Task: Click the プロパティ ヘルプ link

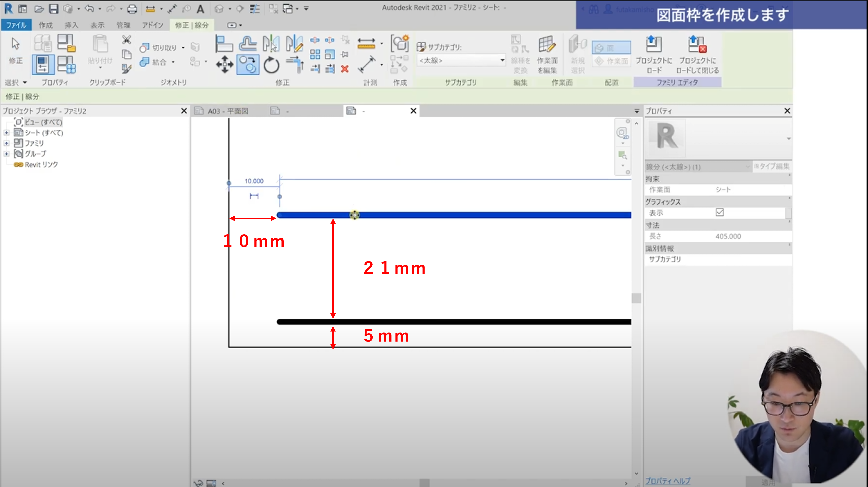Action: (668, 481)
